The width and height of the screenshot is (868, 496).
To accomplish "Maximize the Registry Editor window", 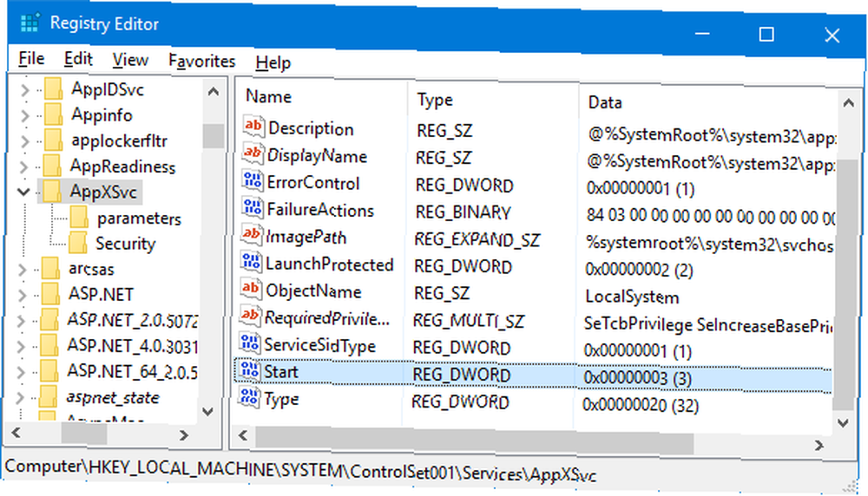I will click(766, 35).
